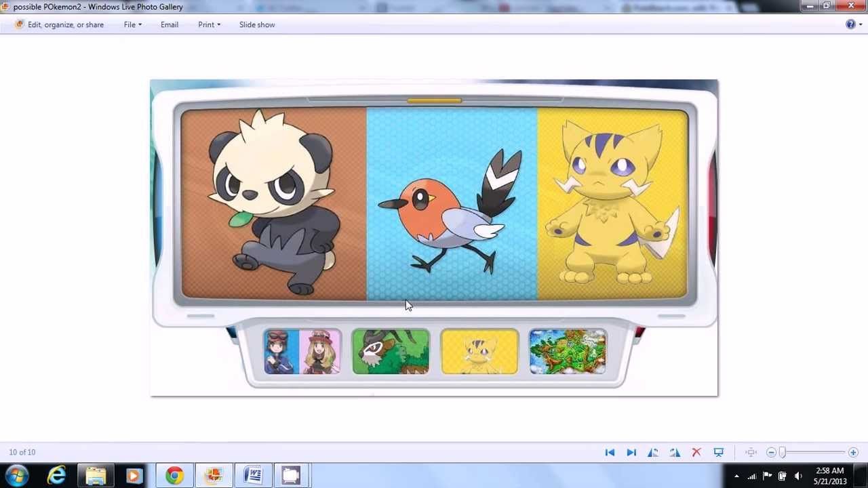Zoom out with the minus icon
868x488 pixels.
(x=771, y=453)
